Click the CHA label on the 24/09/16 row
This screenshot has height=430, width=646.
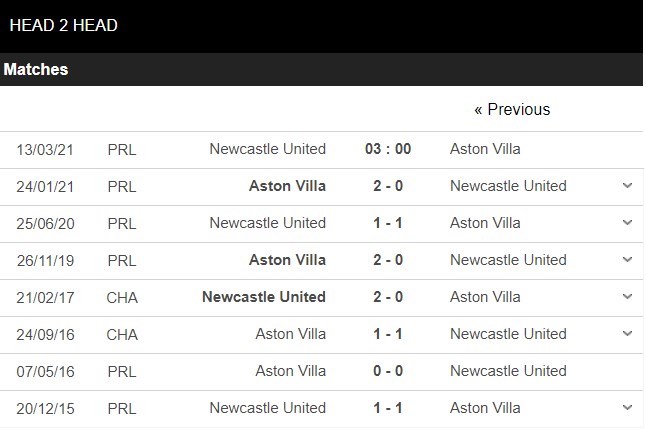123,334
